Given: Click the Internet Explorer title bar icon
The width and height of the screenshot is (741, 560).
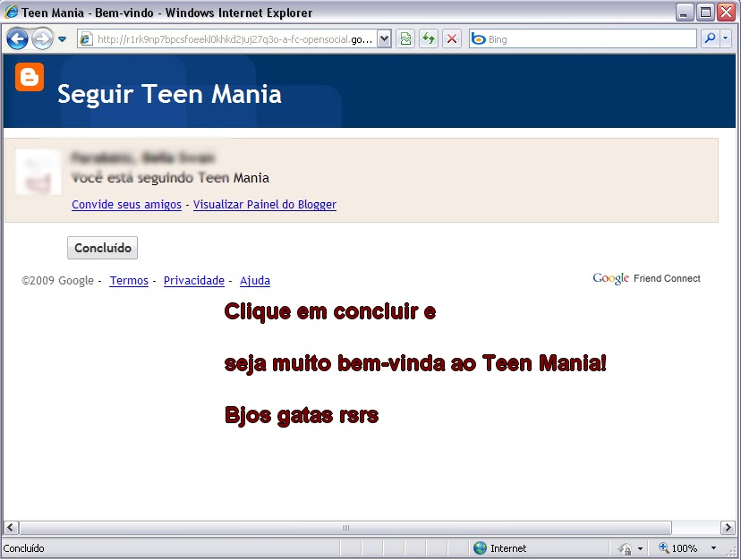Looking at the screenshot, I should 12,12.
